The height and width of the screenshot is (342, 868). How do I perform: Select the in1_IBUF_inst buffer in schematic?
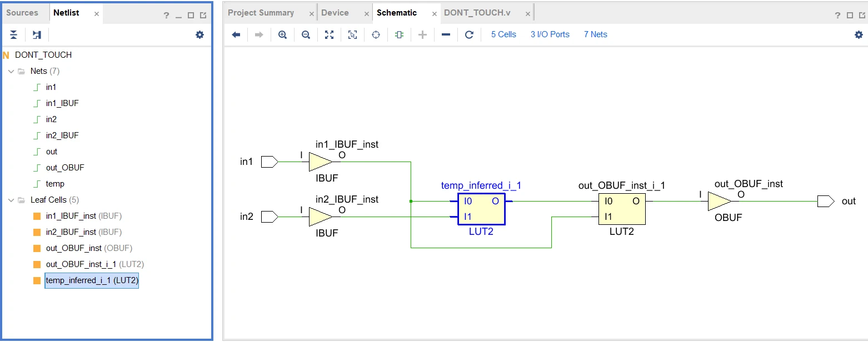click(320, 162)
